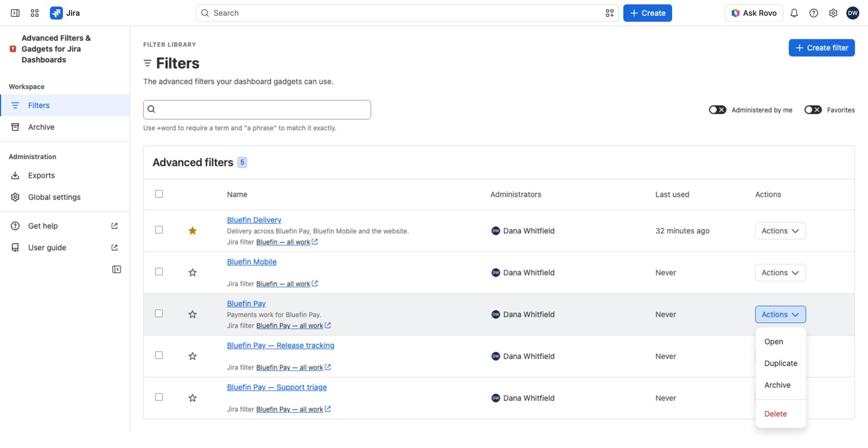Open the help question mark icon
868x448 pixels.
pos(814,13)
